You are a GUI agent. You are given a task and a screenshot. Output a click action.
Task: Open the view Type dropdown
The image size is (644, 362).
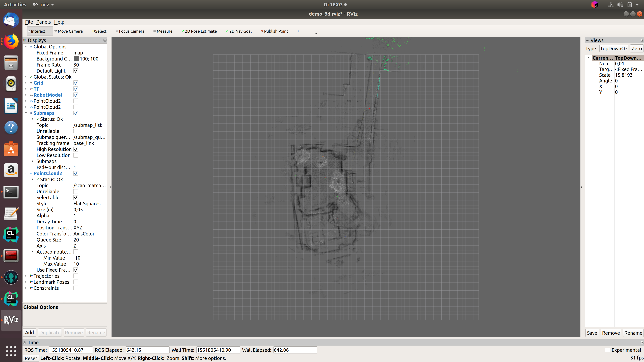coord(613,49)
